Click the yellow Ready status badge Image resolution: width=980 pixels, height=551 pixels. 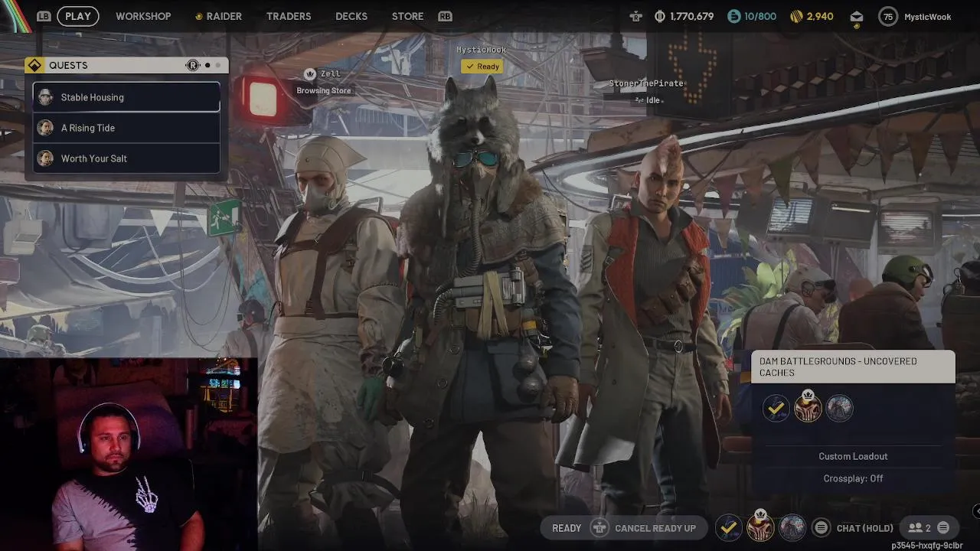pos(482,67)
